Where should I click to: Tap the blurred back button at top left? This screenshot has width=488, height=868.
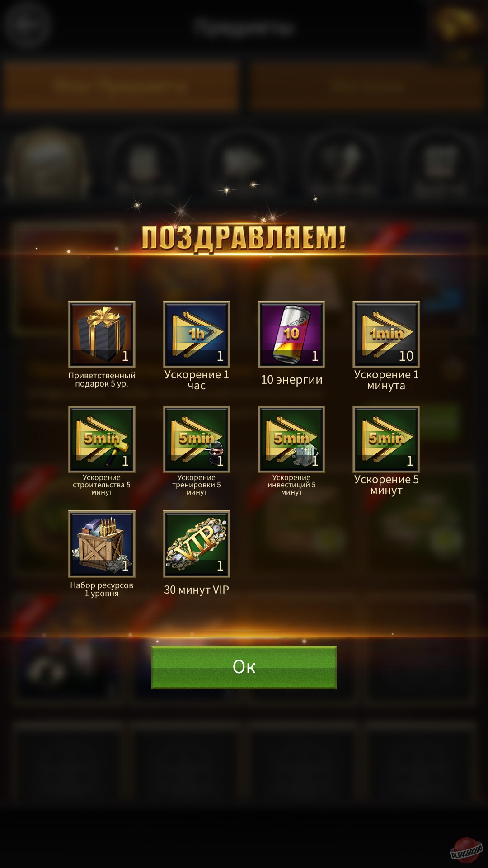pyautogui.click(x=26, y=24)
